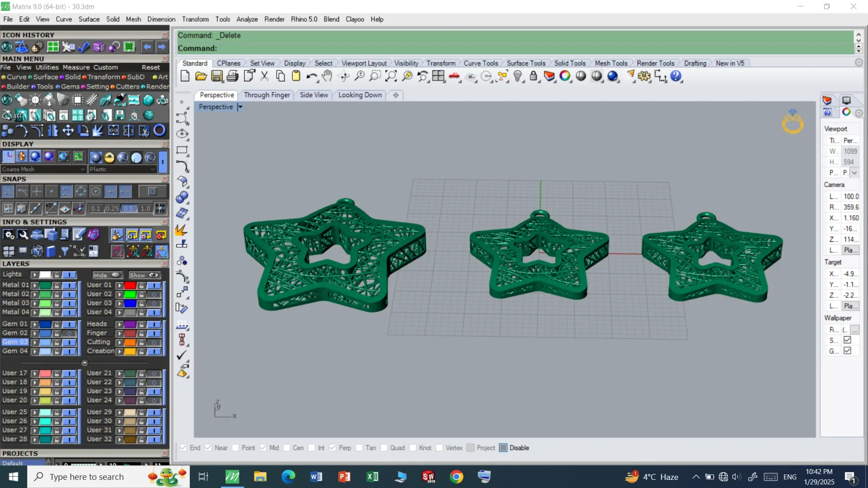Screen dimensions: 868x488
Task: Toggle the Near osnap checkbox
Action: [208, 448]
